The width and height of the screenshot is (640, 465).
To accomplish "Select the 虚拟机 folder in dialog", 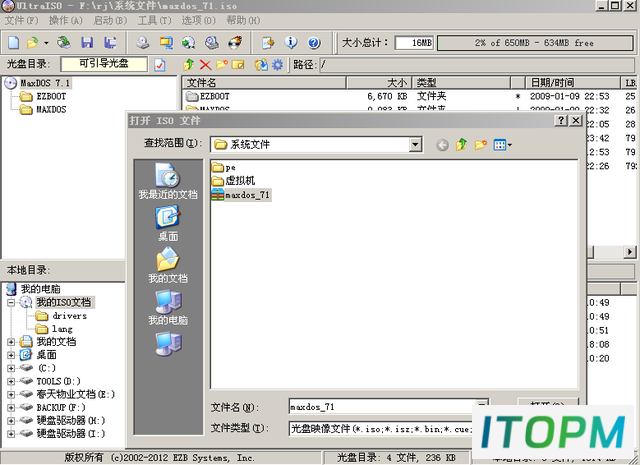I will 233,180.
